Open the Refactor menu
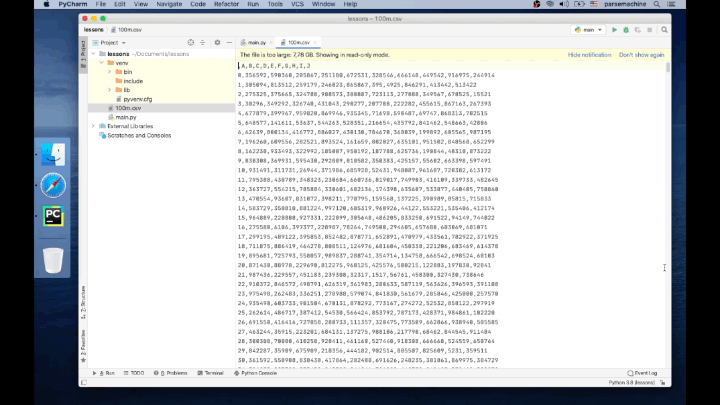 (226, 4)
